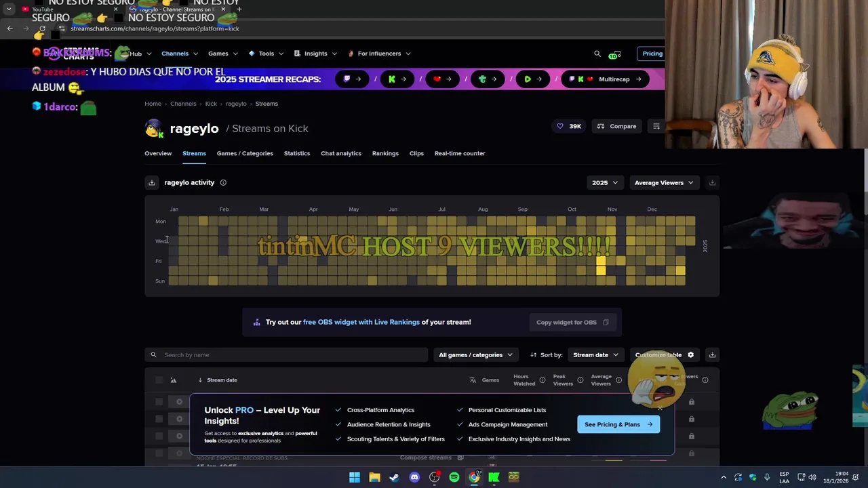Select the Streams tab

194,153
